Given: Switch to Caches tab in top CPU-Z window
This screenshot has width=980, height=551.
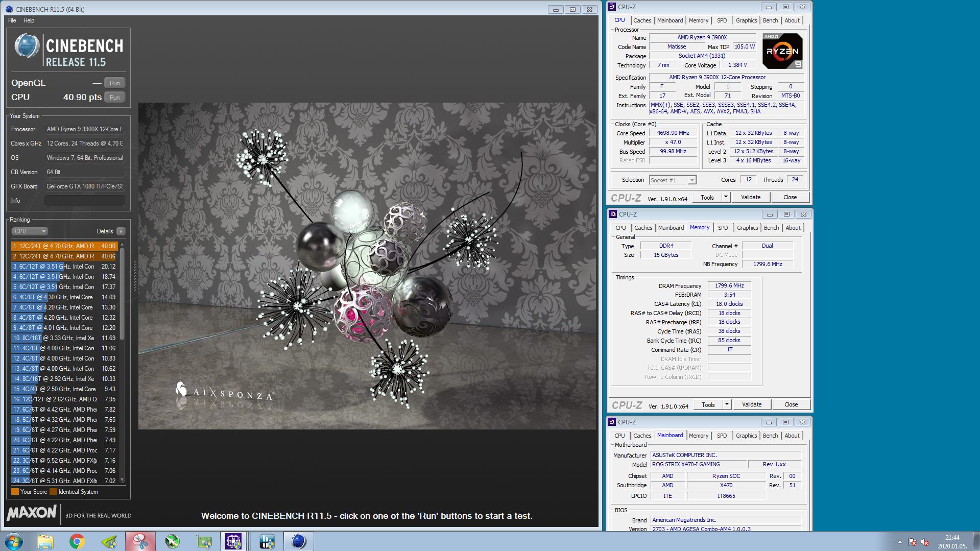Looking at the screenshot, I should point(642,20).
